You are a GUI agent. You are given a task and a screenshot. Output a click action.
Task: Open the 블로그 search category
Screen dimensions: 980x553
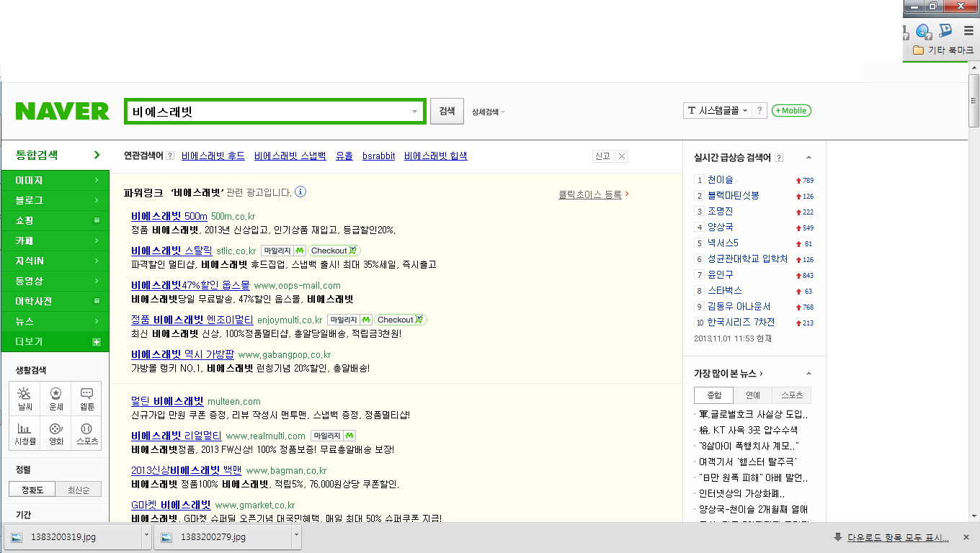point(55,200)
